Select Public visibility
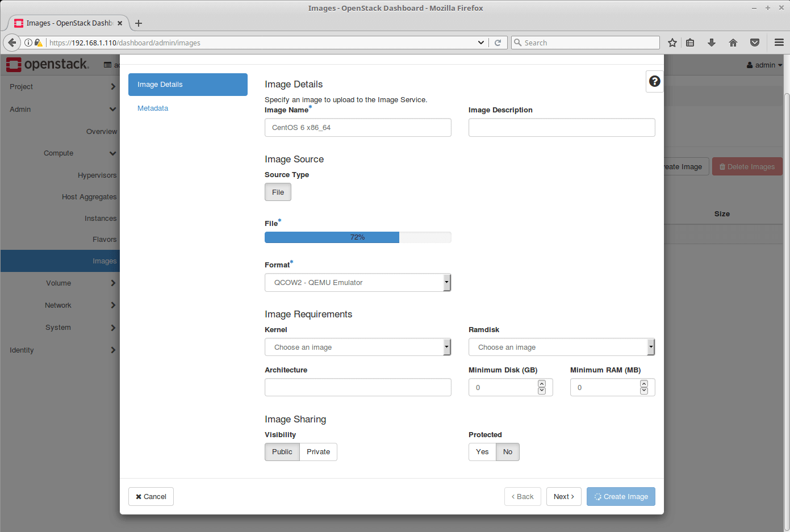The image size is (790, 532). (x=282, y=452)
